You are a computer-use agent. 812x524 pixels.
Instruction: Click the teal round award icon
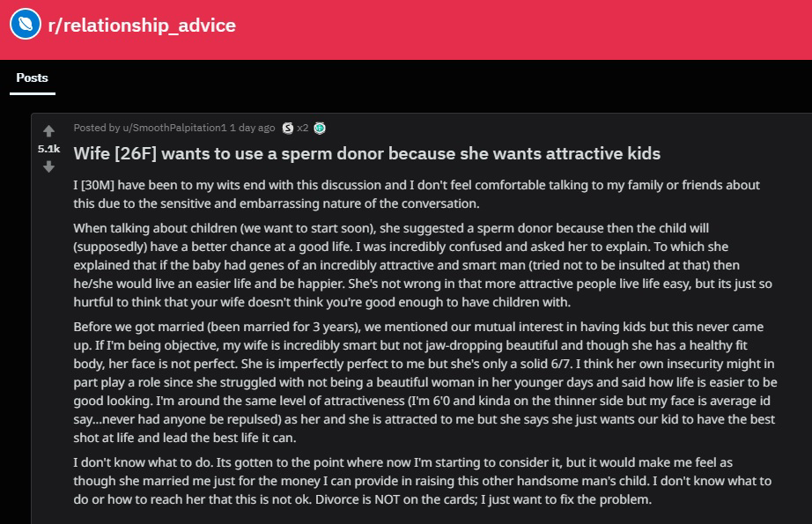coord(320,128)
